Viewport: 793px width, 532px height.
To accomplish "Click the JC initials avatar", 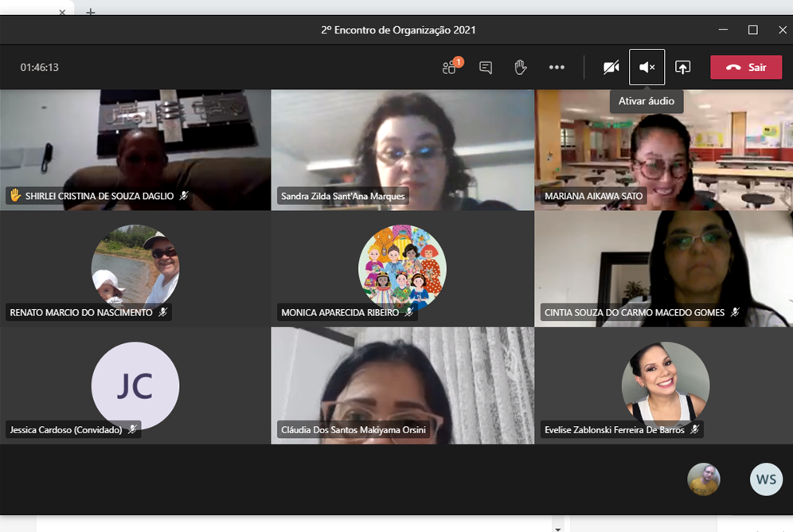I will point(135,385).
